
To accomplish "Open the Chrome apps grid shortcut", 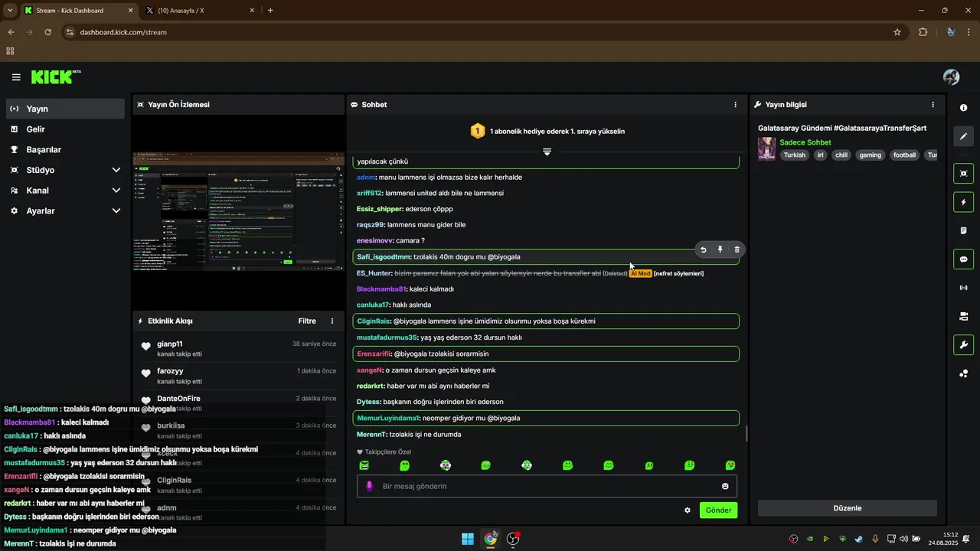I will [10, 51].
